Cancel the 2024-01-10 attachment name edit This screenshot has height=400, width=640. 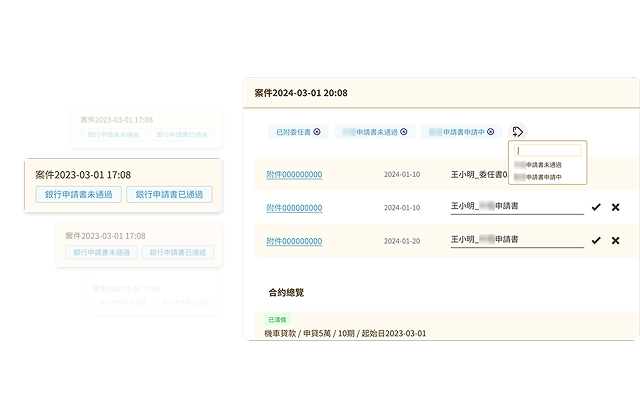coord(615,207)
